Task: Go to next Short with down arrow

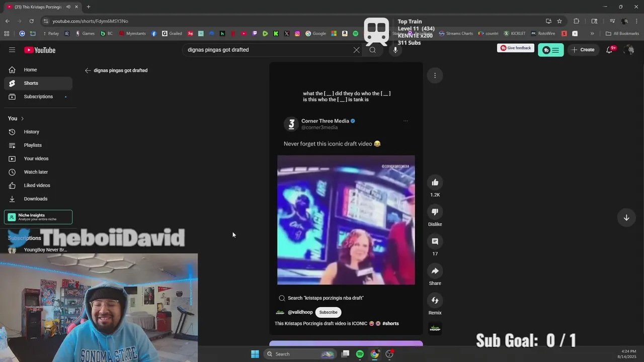Action: (626, 218)
